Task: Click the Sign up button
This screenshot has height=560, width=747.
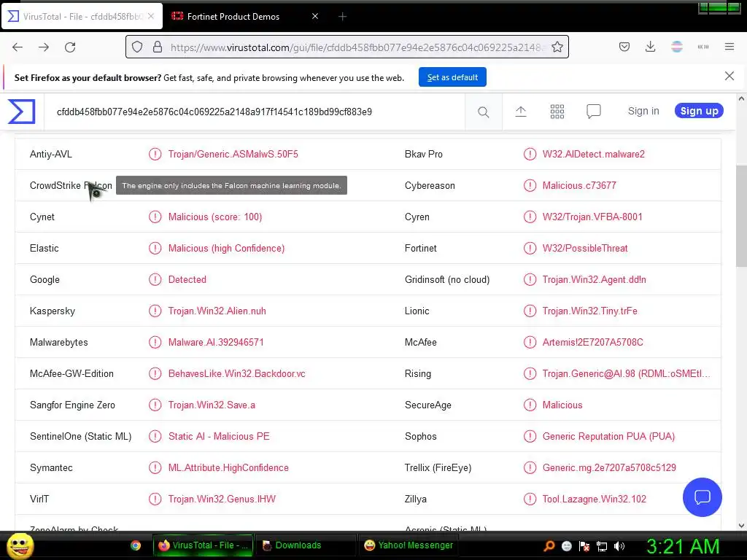Action: coord(699,111)
